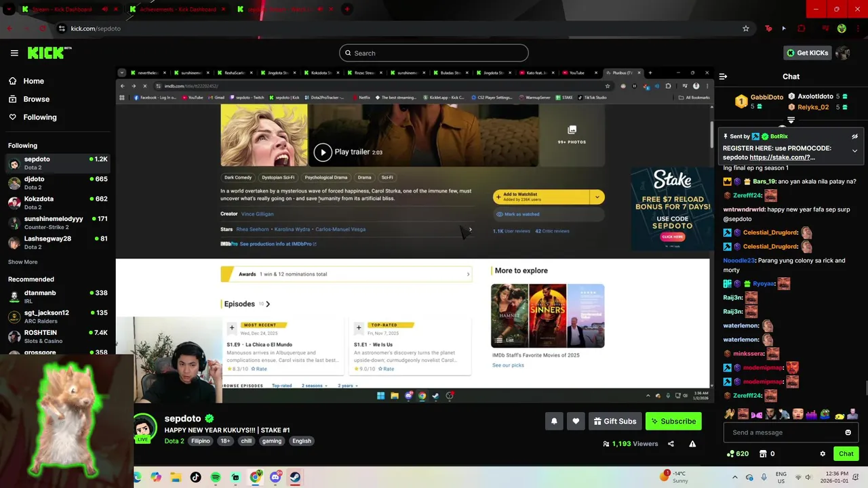Bookmark page with the star icon

[746, 28]
